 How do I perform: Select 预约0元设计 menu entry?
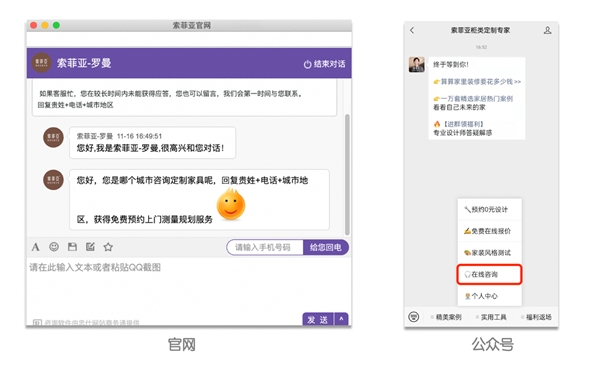pos(489,209)
